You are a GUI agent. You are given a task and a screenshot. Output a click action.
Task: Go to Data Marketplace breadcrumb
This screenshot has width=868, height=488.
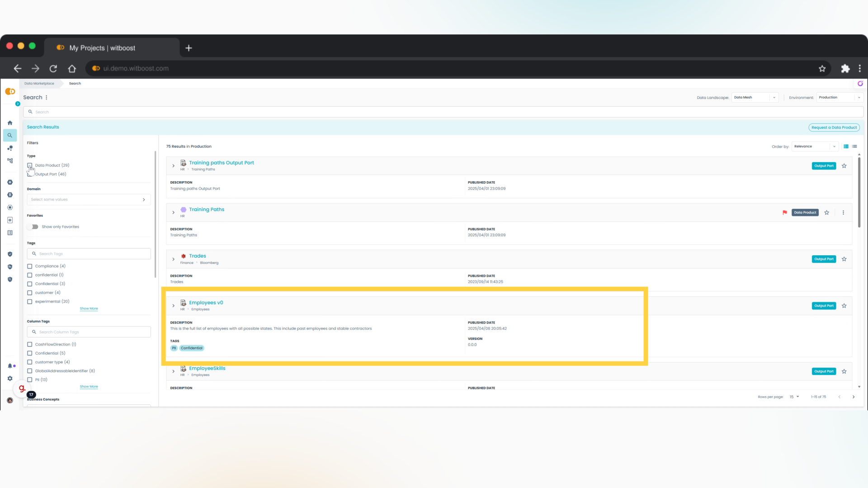[39, 84]
